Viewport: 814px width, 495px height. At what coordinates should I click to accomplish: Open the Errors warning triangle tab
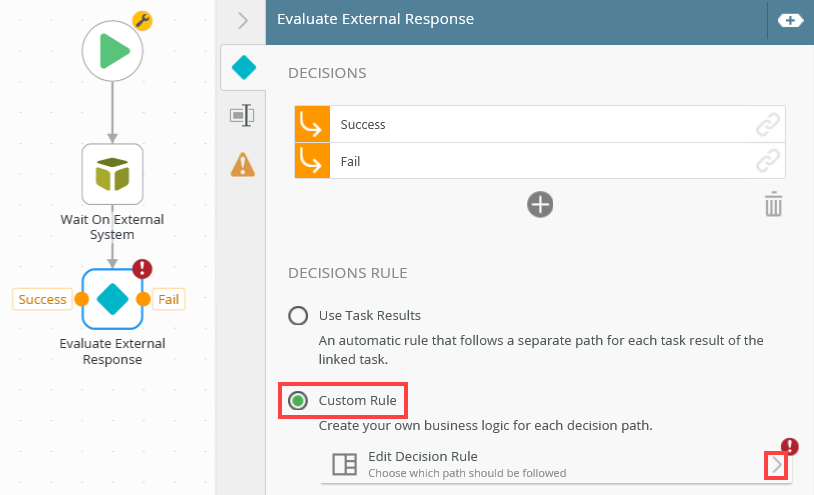pyautogui.click(x=242, y=163)
